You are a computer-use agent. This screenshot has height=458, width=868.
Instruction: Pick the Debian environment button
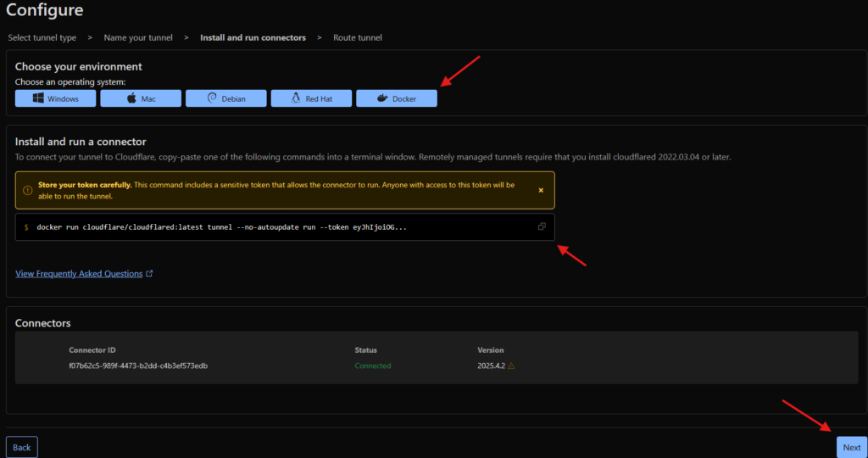click(225, 98)
